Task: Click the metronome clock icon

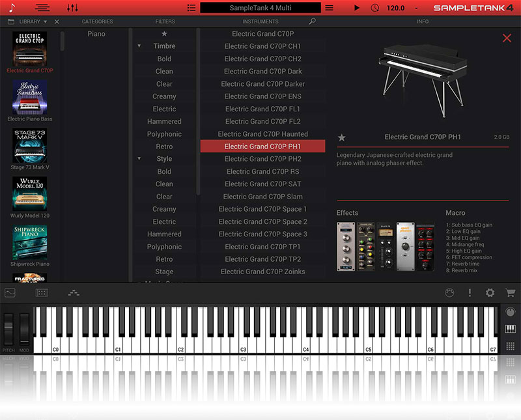Action: pos(374,8)
